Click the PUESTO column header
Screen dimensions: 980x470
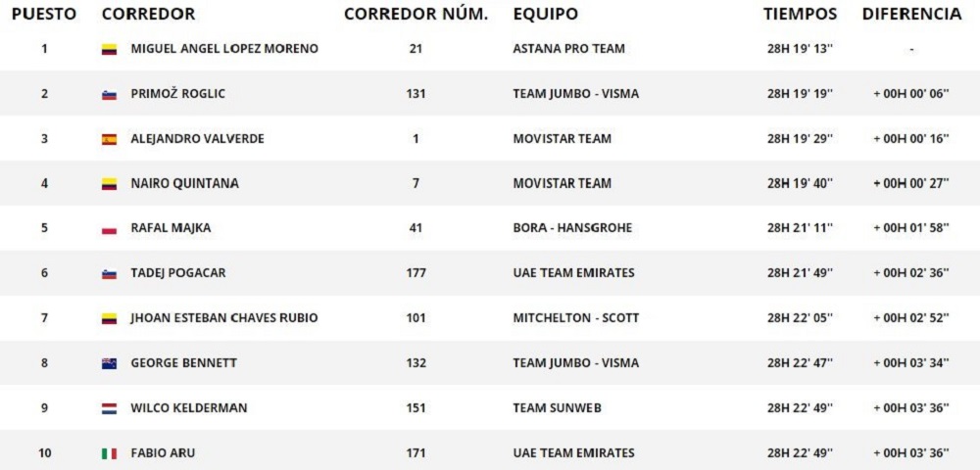pyautogui.click(x=43, y=14)
